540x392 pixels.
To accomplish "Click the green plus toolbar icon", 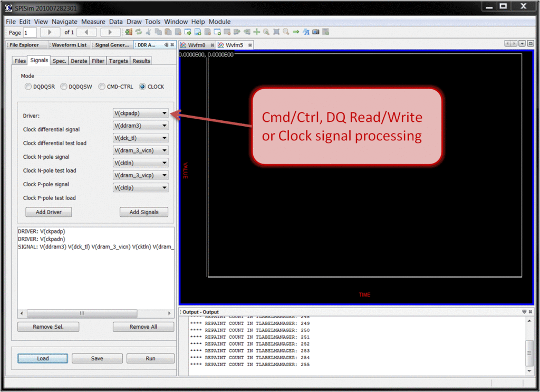I will tap(257, 32).
